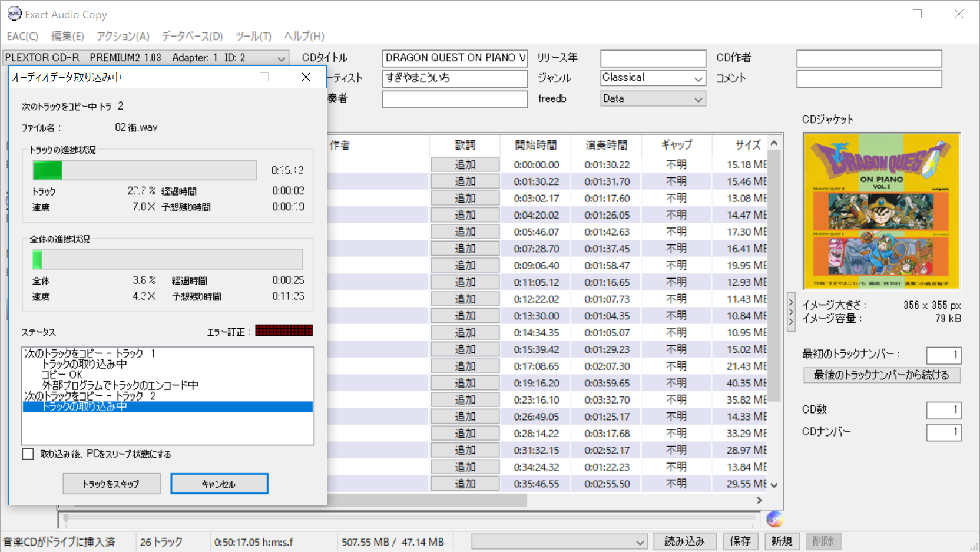Click the CD icon beside the playback slider
The width and height of the screenshot is (980, 552).
774,519
